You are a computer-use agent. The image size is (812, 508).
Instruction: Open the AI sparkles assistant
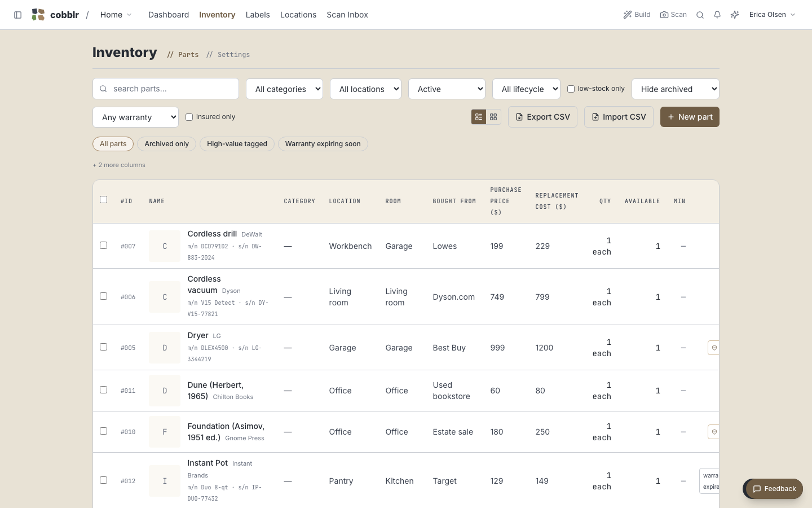pos(735,15)
